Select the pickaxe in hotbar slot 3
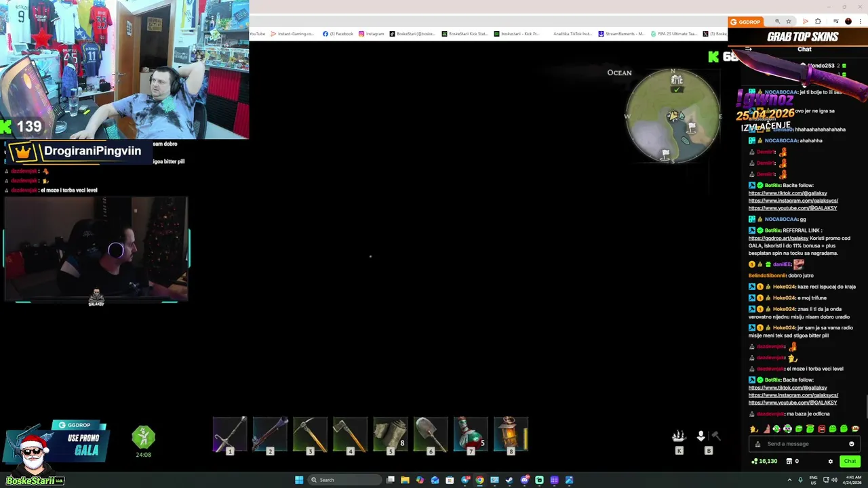The image size is (868, 488). tap(310, 435)
